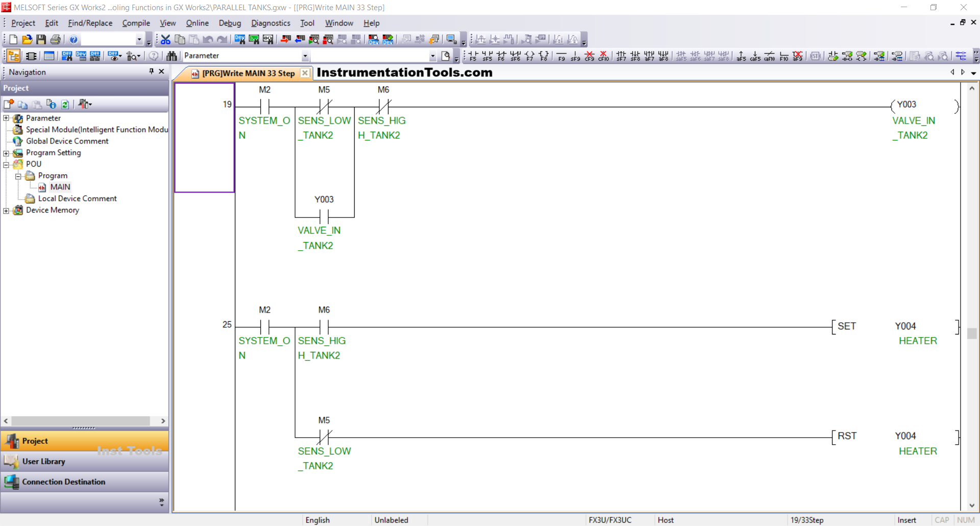Draw horizontal line with F9 icon
Viewport: 980px width, 526px height.
tap(561, 56)
